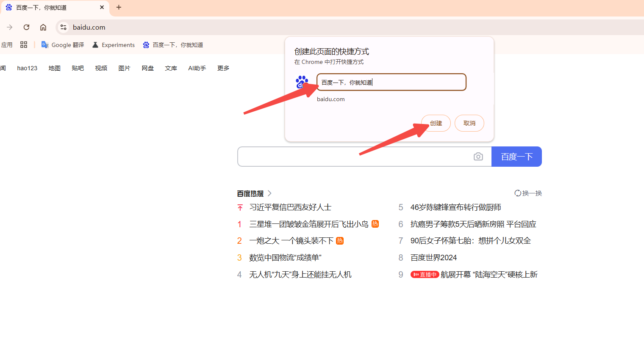Click the 直播中 live badge

425,275
